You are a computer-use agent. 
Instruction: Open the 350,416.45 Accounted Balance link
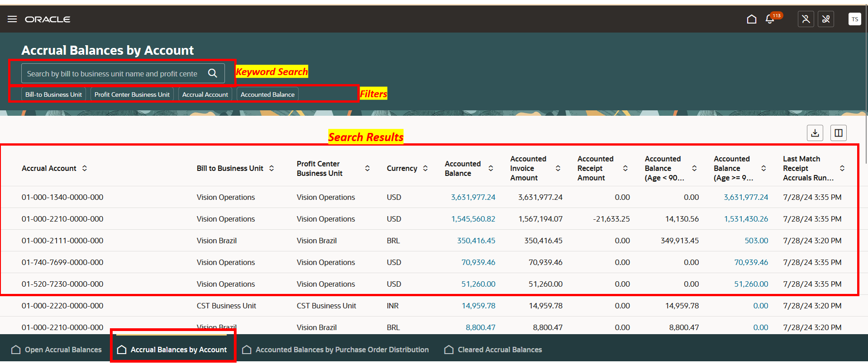pos(476,241)
